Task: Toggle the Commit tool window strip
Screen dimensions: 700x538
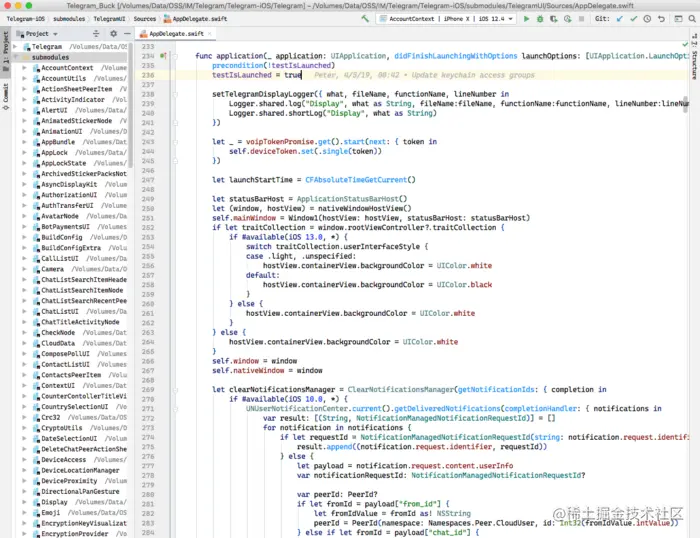Action: (6, 96)
